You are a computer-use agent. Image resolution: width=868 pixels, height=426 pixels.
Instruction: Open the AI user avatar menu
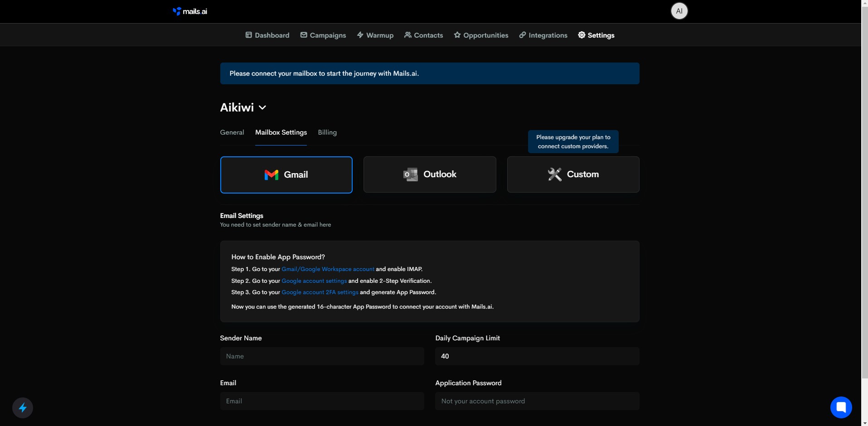click(679, 11)
